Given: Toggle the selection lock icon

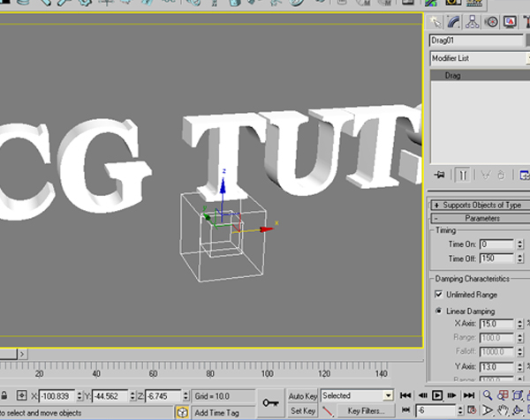Looking at the screenshot, I should [x=5, y=396].
